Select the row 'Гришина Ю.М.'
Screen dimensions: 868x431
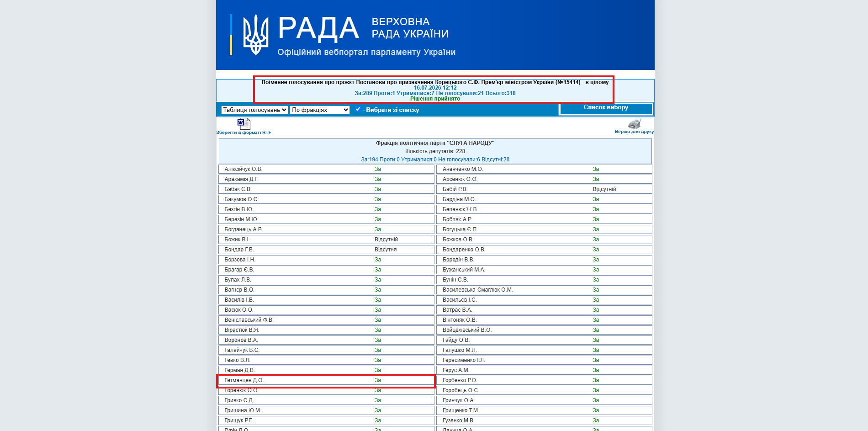(x=326, y=410)
